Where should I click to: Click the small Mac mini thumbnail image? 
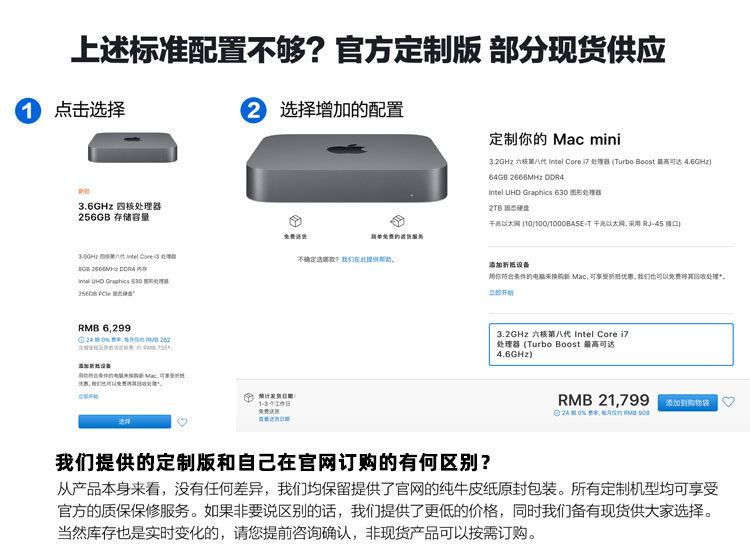[x=132, y=147]
